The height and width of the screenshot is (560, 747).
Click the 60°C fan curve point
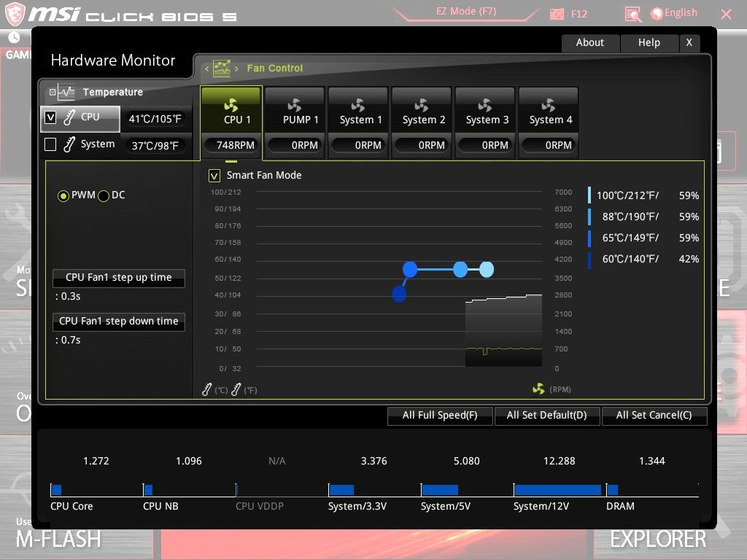(x=399, y=295)
